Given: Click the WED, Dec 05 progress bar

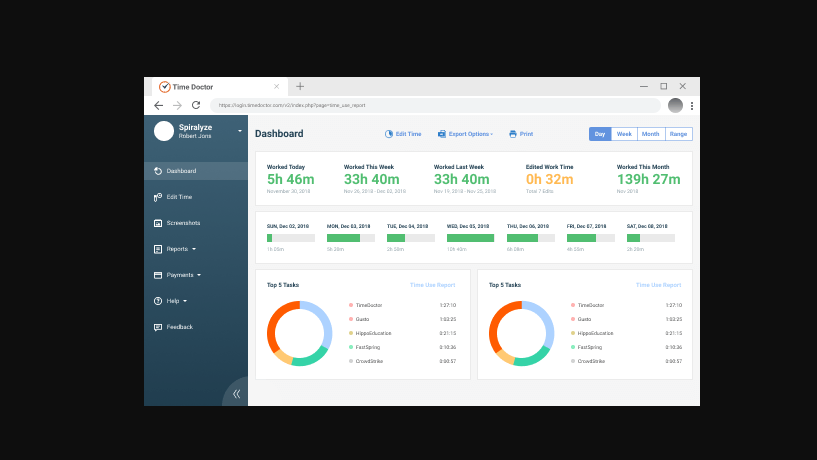Looking at the screenshot, I should coord(470,238).
